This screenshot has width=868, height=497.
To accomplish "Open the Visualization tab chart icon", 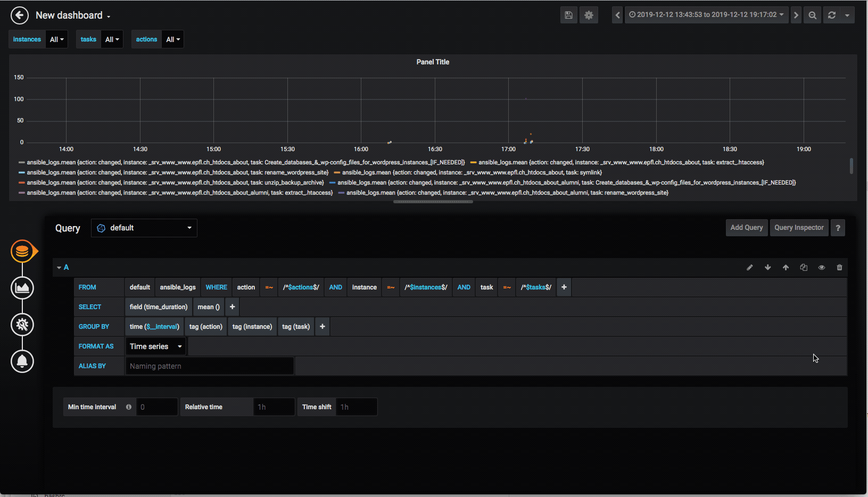I will point(22,288).
